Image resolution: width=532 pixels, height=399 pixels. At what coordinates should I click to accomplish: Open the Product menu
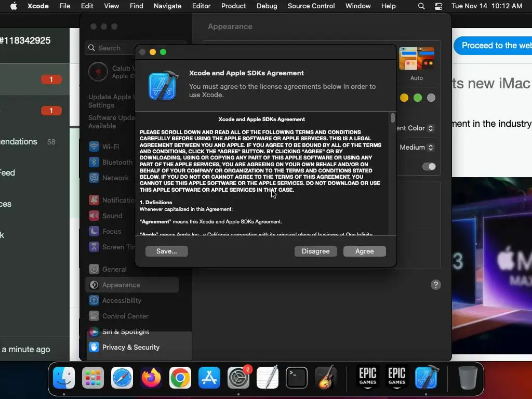click(x=233, y=6)
